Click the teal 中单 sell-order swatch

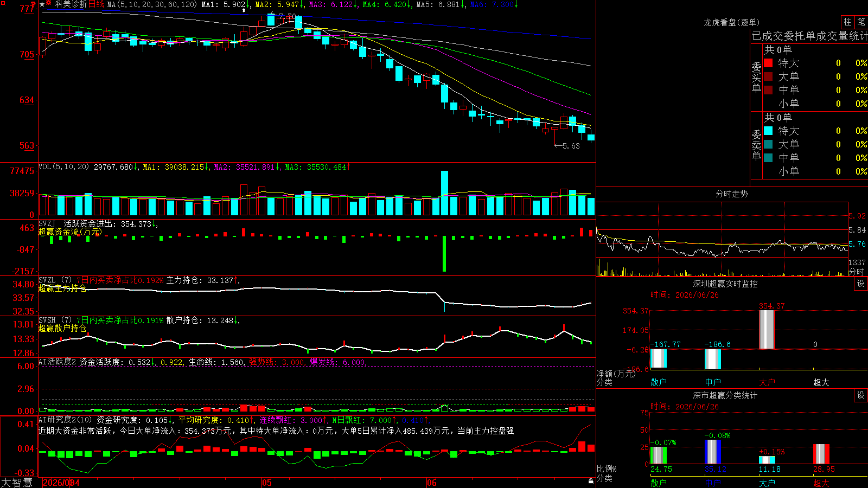(x=768, y=158)
